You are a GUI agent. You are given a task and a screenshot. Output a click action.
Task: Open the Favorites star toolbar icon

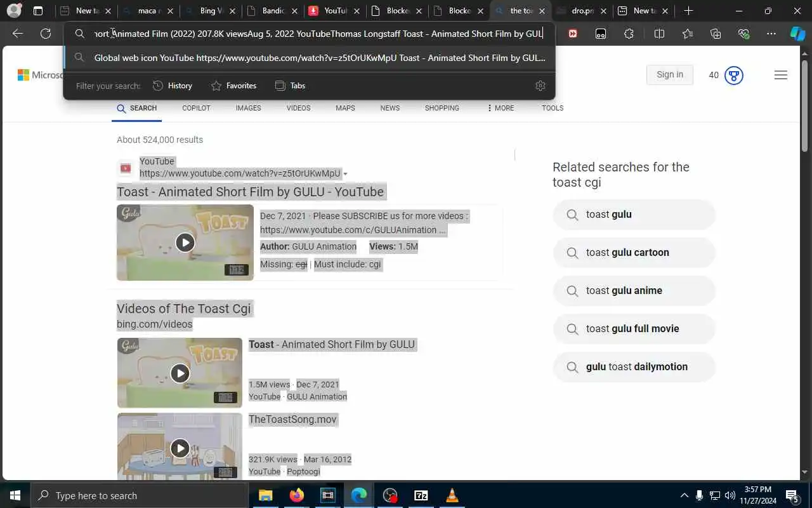[x=687, y=34]
